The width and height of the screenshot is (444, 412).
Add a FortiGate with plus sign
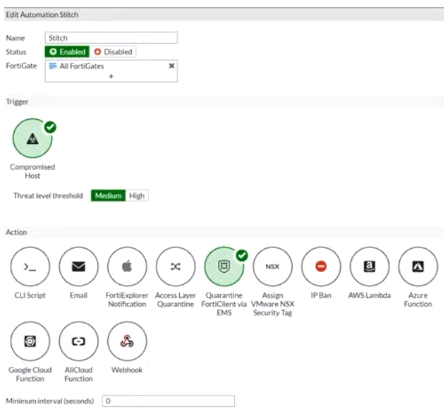pyautogui.click(x=111, y=76)
